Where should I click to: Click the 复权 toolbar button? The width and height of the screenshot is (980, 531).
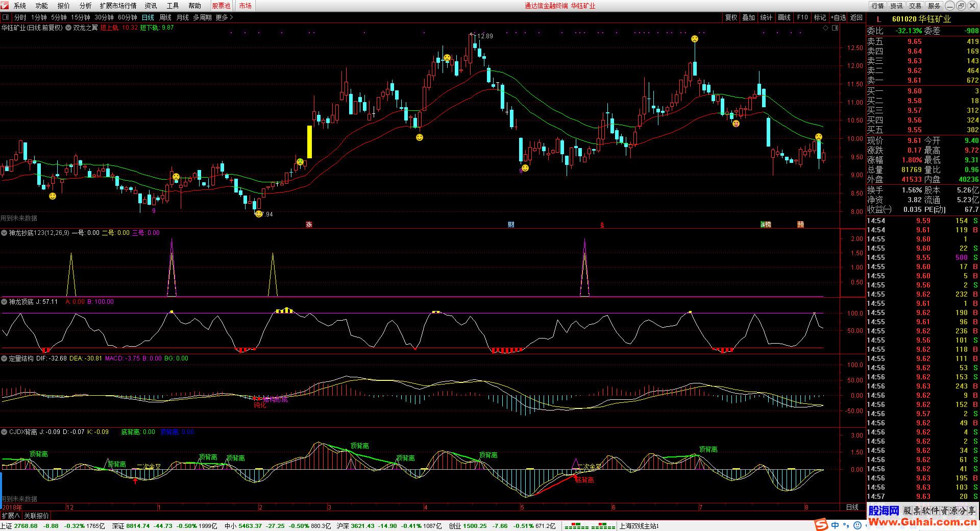pos(731,17)
